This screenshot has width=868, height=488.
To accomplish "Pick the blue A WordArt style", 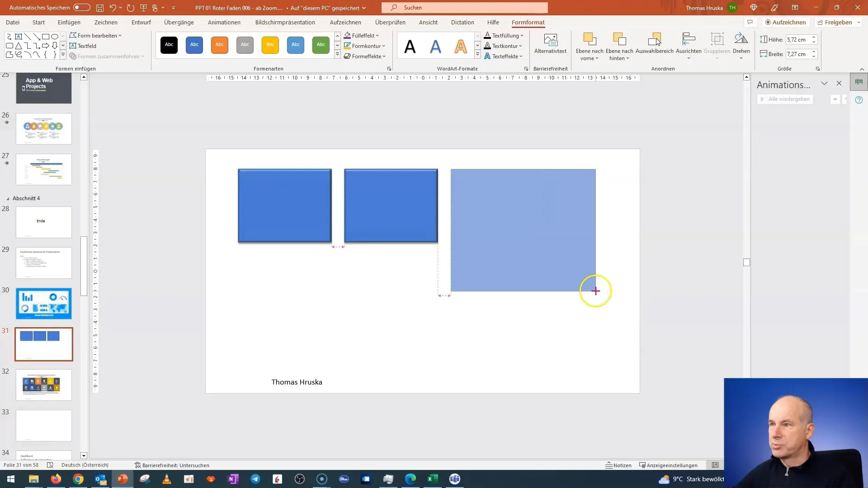I will pyautogui.click(x=435, y=46).
